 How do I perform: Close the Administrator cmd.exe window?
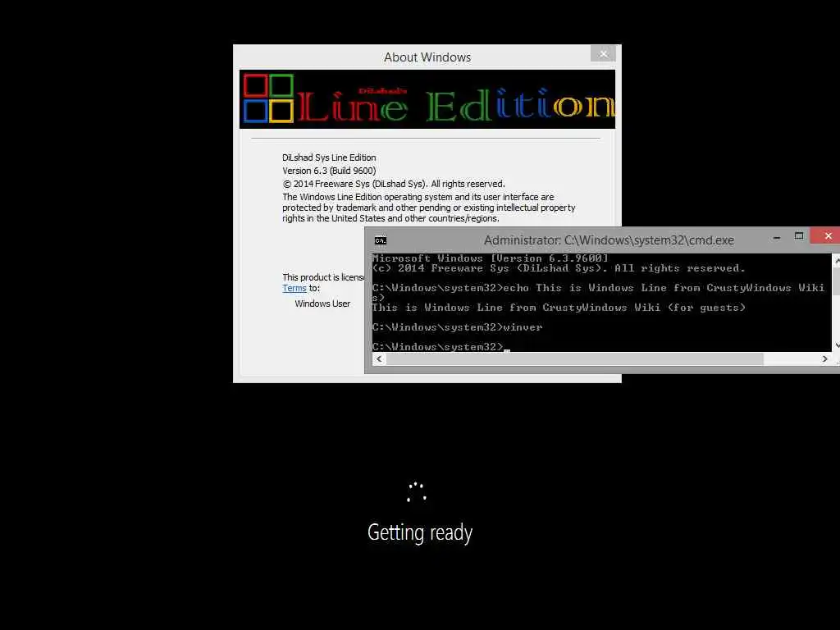827,235
